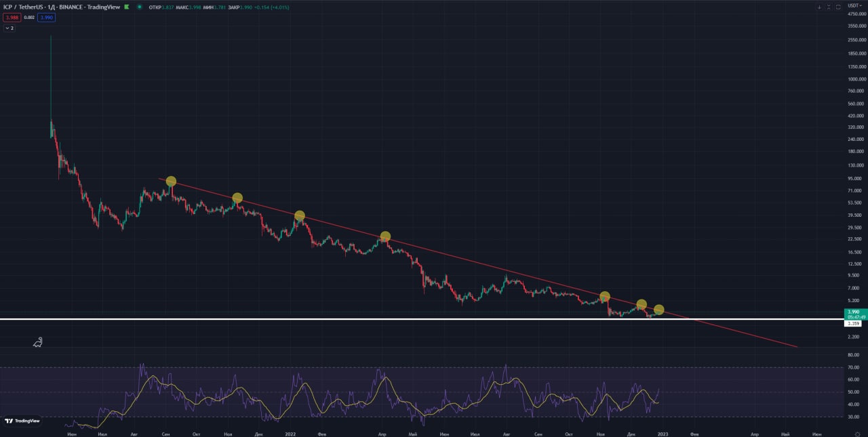Click the green flag icon beside the title
The width and height of the screenshot is (868, 437).
(x=126, y=7)
